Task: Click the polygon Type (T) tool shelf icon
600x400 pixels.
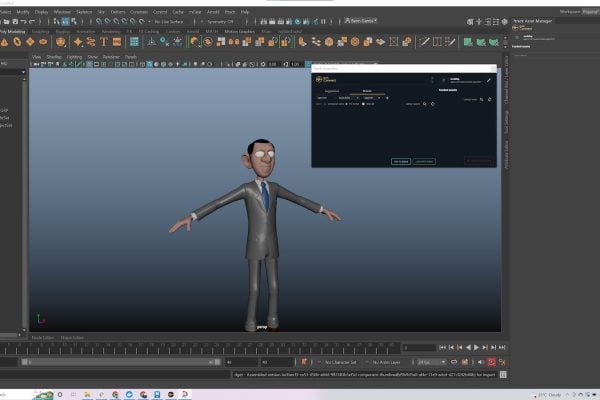Action: (103, 42)
